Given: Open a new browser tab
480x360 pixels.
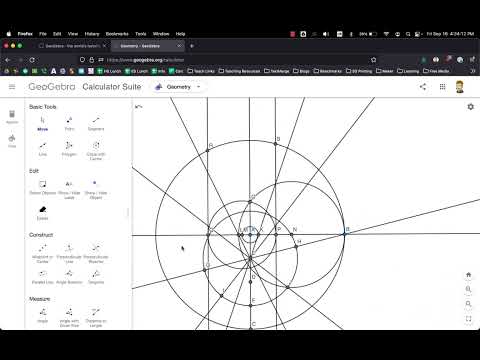Looking at the screenshot, I should point(192,46).
